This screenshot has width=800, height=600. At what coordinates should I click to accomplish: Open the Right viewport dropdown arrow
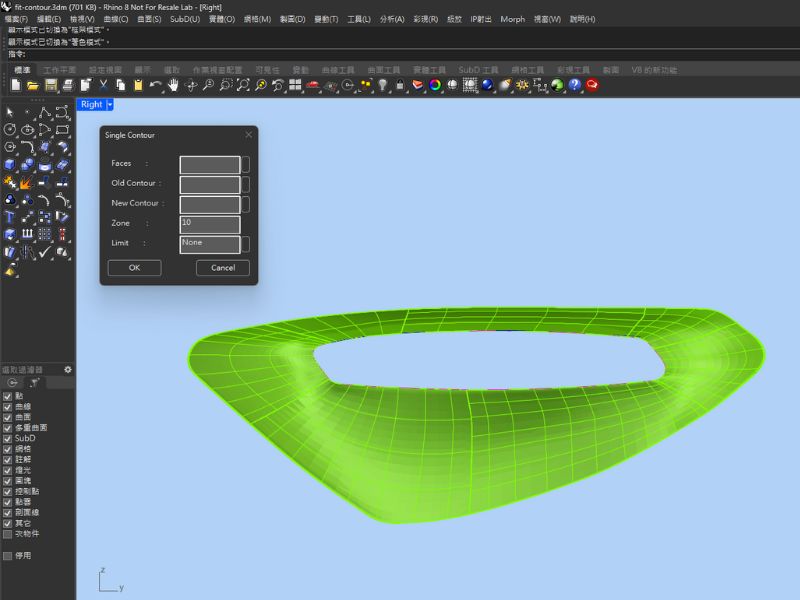tap(110, 104)
